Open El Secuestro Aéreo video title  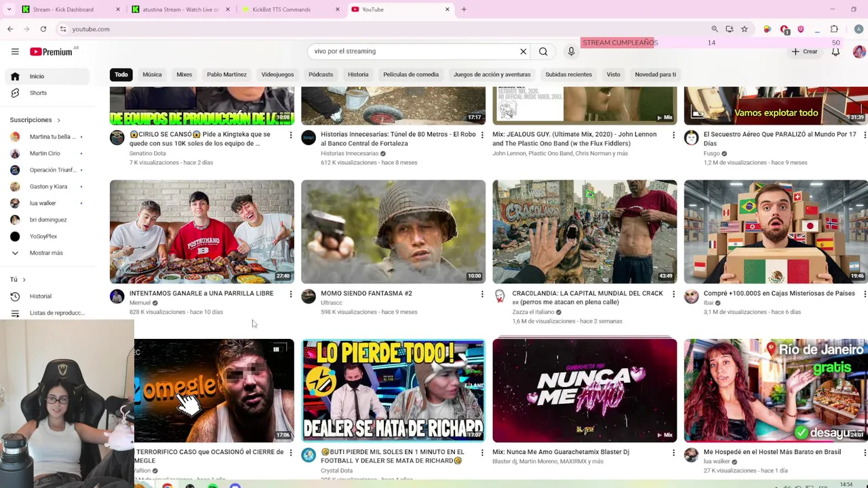(x=780, y=138)
